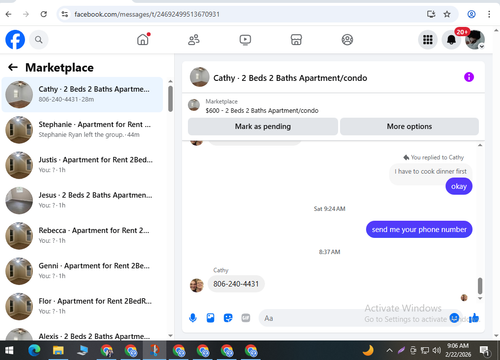Open Chrome three-dot menu
This screenshot has width=500, height=360.
pyautogui.click(x=489, y=14)
